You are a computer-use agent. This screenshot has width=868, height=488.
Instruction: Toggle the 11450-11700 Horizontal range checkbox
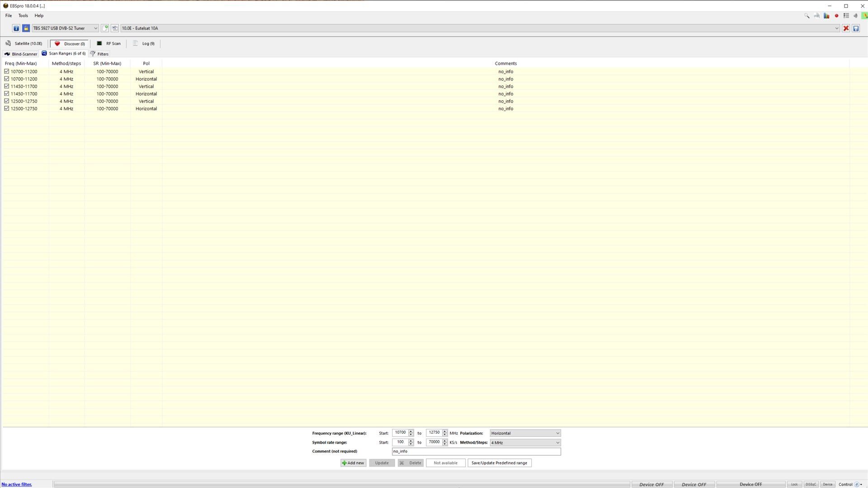tap(7, 94)
